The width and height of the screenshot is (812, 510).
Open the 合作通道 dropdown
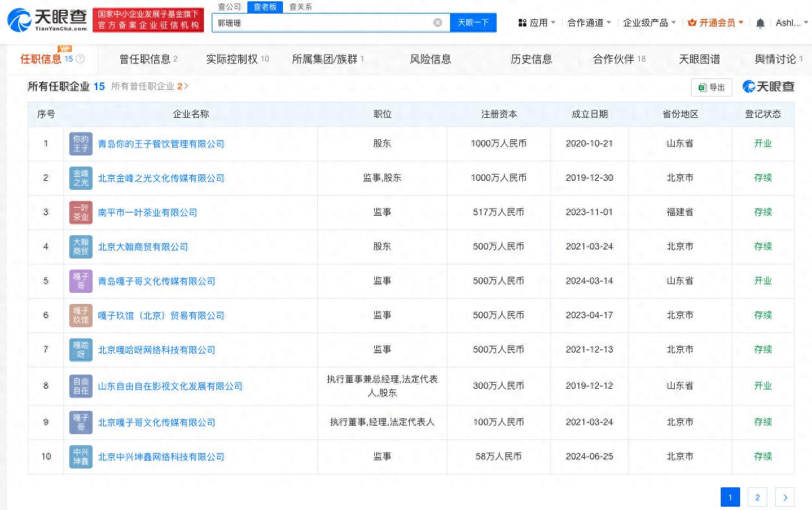[x=589, y=23]
